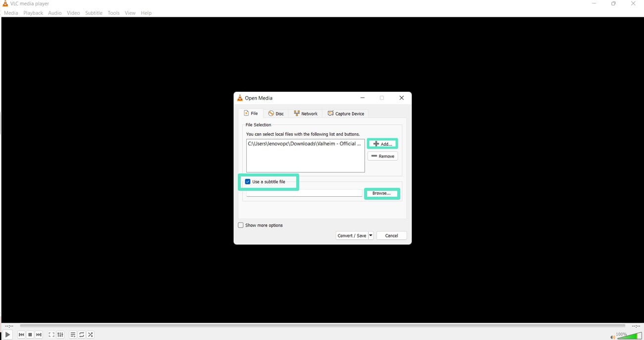The height and width of the screenshot is (340, 644).
Task: Open the Audio menu
Action: (55, 13)
